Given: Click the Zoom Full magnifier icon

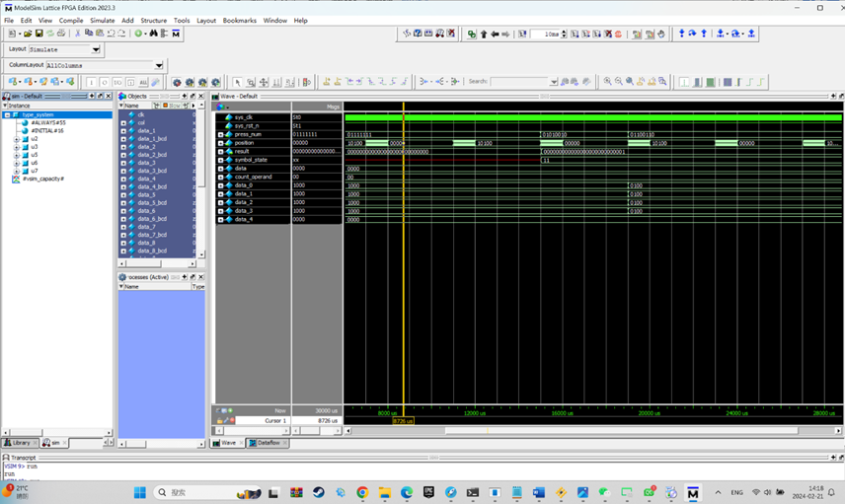Looking at the screenshot, I should click(630, 81).
